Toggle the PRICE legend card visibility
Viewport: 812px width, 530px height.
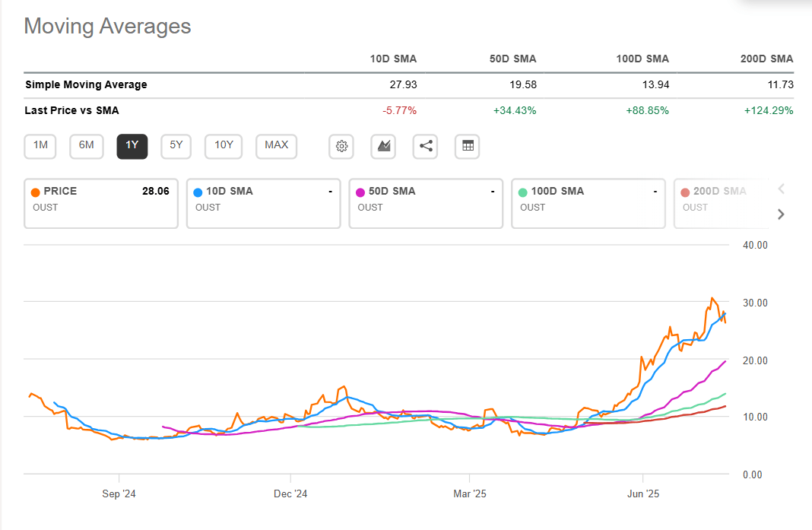click(100, 203)
